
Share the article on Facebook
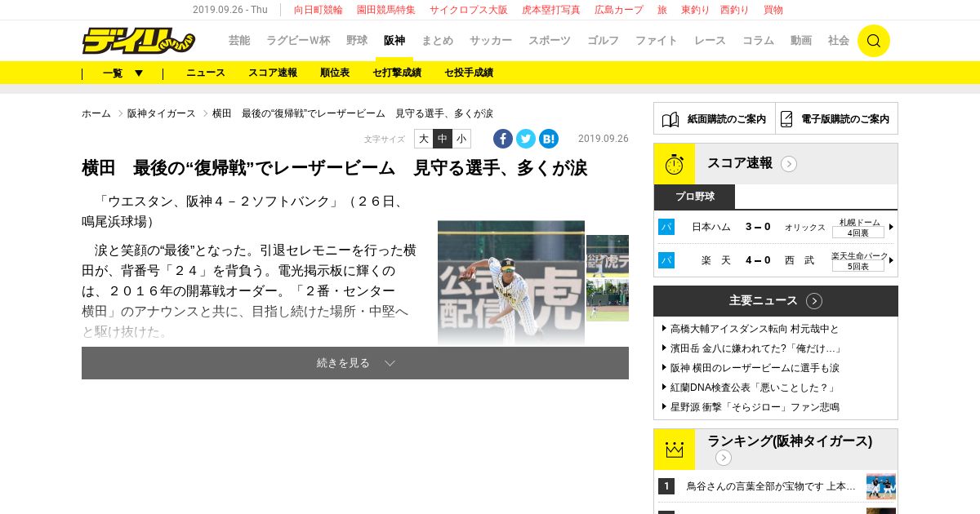(503, 139)
